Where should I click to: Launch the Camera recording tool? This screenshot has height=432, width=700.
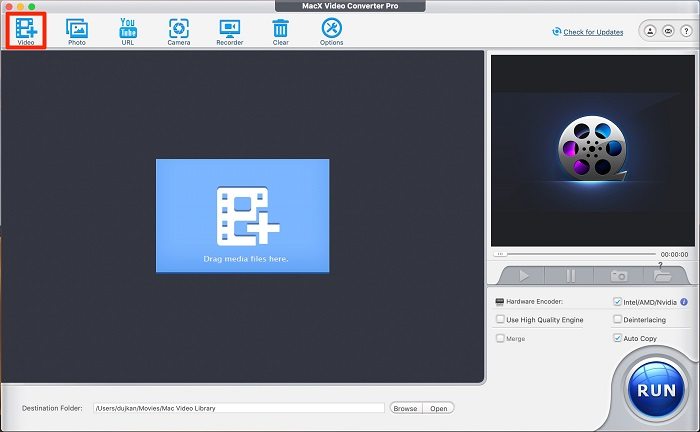[x=179, y=31]
